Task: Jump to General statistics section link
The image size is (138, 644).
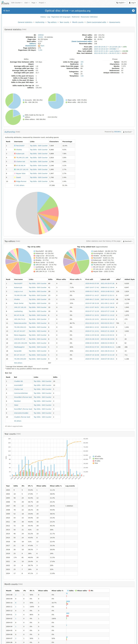Action: point(25,22)
